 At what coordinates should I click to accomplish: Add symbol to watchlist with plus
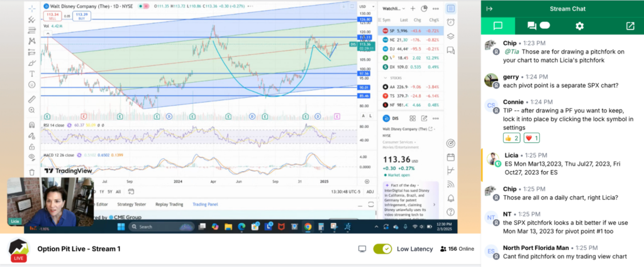coord(413,9)
